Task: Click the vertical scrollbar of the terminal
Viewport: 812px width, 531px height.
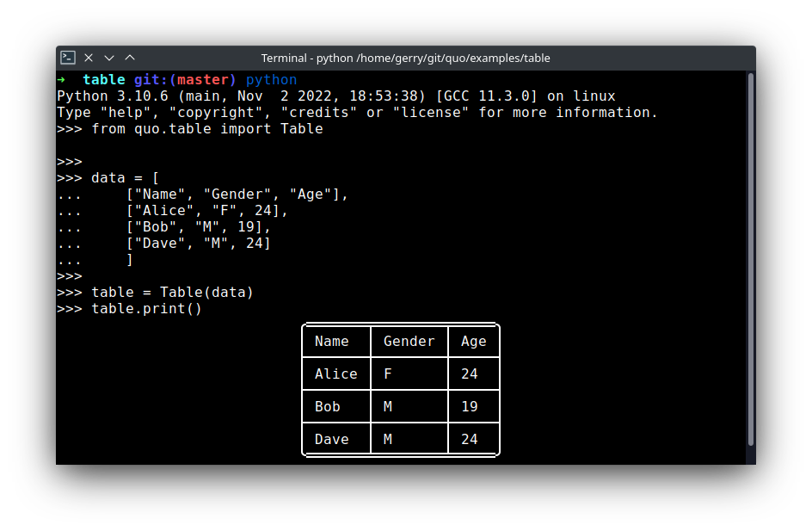Action: (750, 258)
